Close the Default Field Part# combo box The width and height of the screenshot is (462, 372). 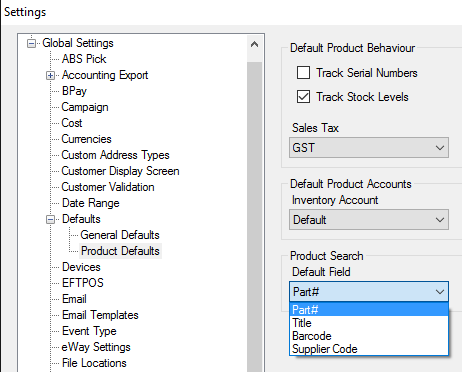[369, 292]
